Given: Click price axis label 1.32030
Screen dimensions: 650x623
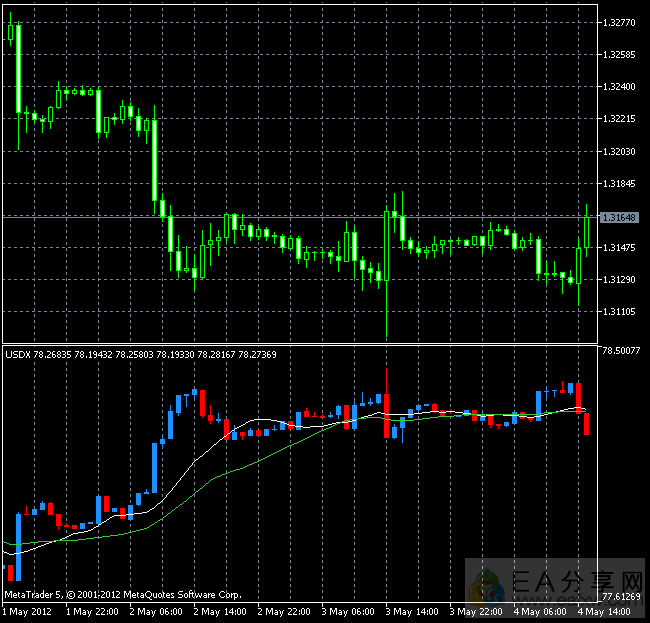Looking at the screenshot, I should (x=619, y=151).
